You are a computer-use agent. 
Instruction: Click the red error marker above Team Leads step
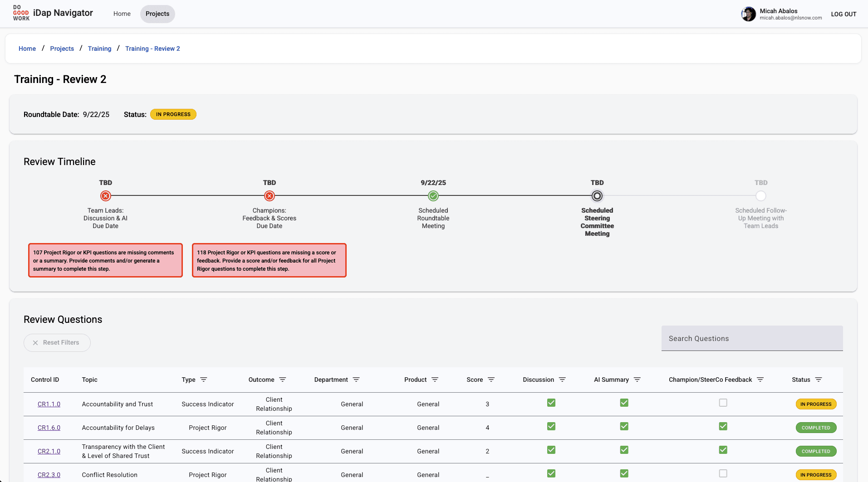[105, 196]
